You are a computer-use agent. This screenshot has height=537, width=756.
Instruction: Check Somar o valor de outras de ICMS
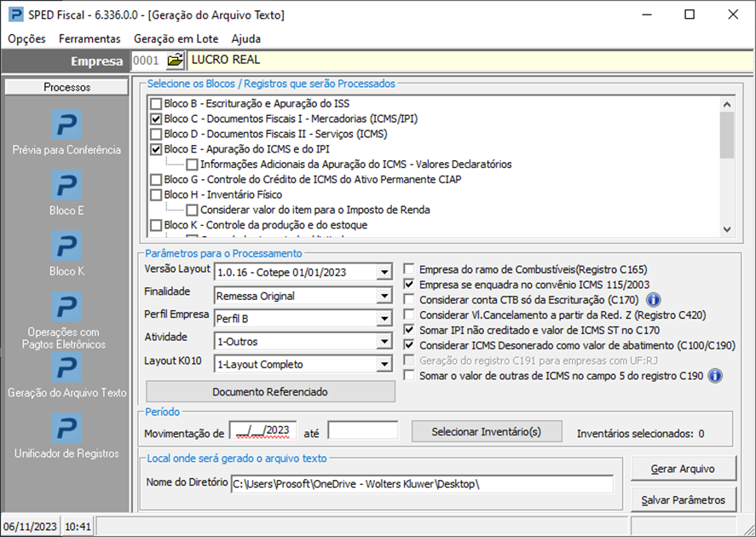pyautogui.click(x=409, y=375)
